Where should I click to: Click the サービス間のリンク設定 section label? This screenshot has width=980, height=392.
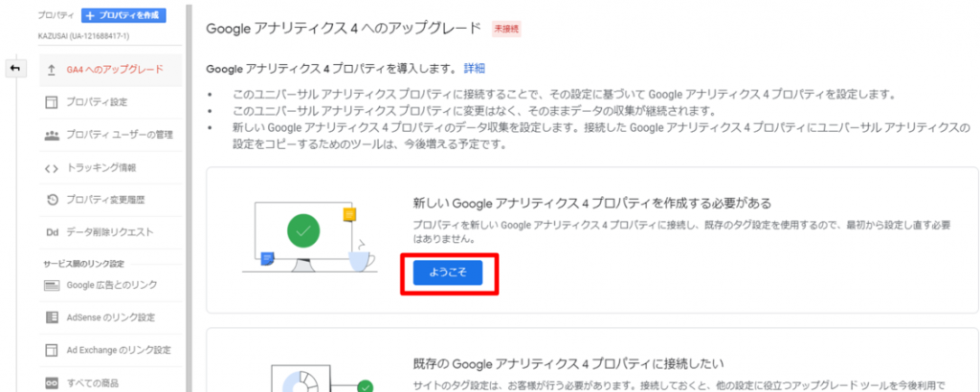83,264
